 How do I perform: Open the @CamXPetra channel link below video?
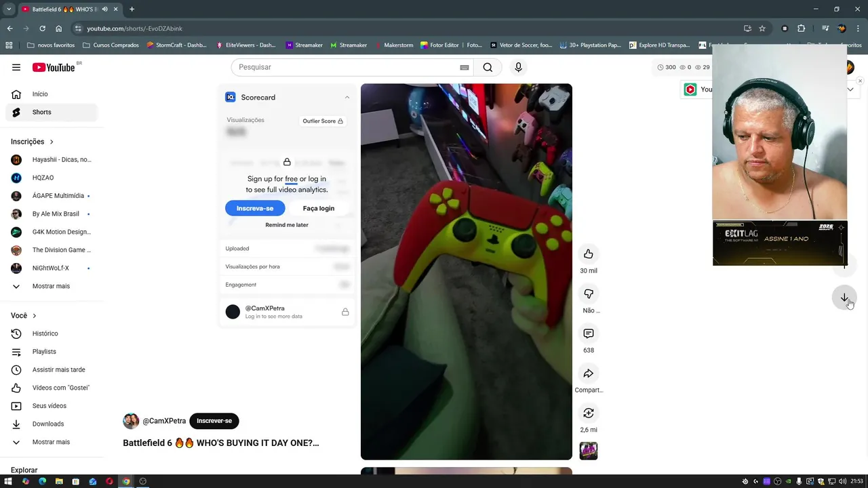click(164, 421)
